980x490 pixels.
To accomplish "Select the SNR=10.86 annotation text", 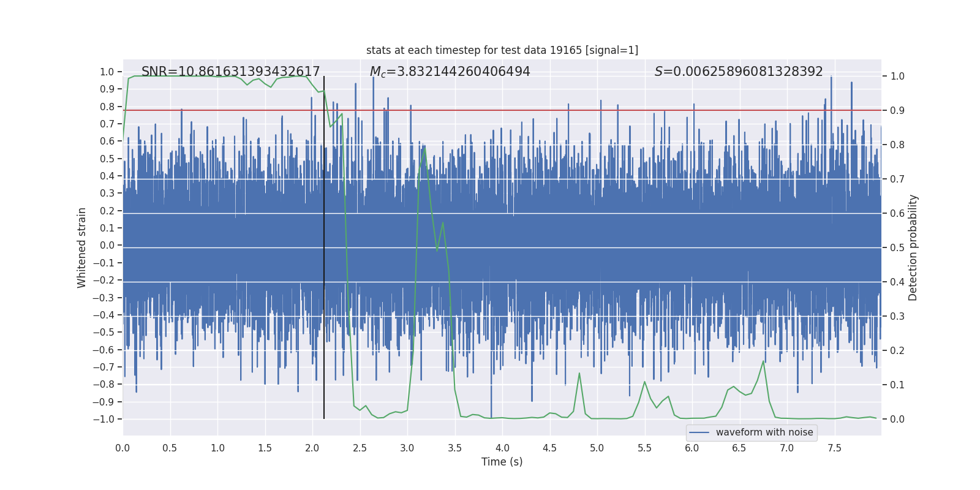I will 231,72.
